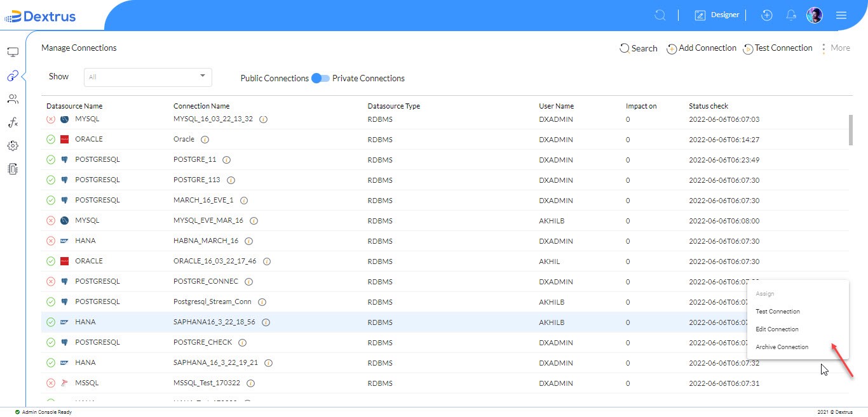Switch to Designer mode
Image resolution: width=868 pixels, height=417 pixels.
(717, 15)
